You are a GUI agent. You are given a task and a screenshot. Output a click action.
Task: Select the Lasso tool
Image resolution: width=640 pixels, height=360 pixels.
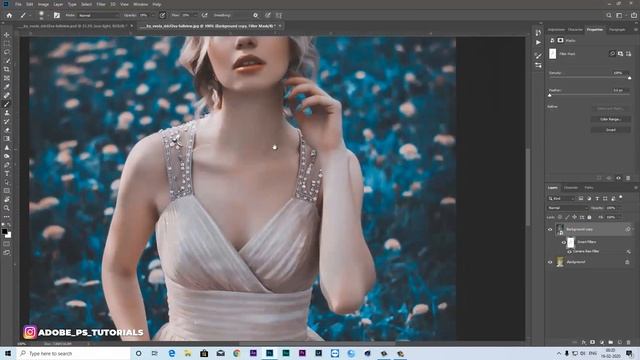[x=7, y=52]
